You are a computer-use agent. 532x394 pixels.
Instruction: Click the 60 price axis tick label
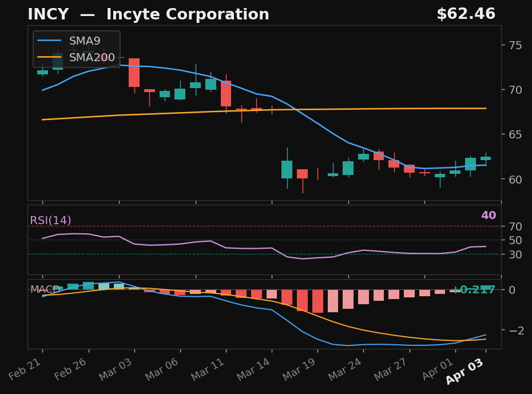coord(515,180)
